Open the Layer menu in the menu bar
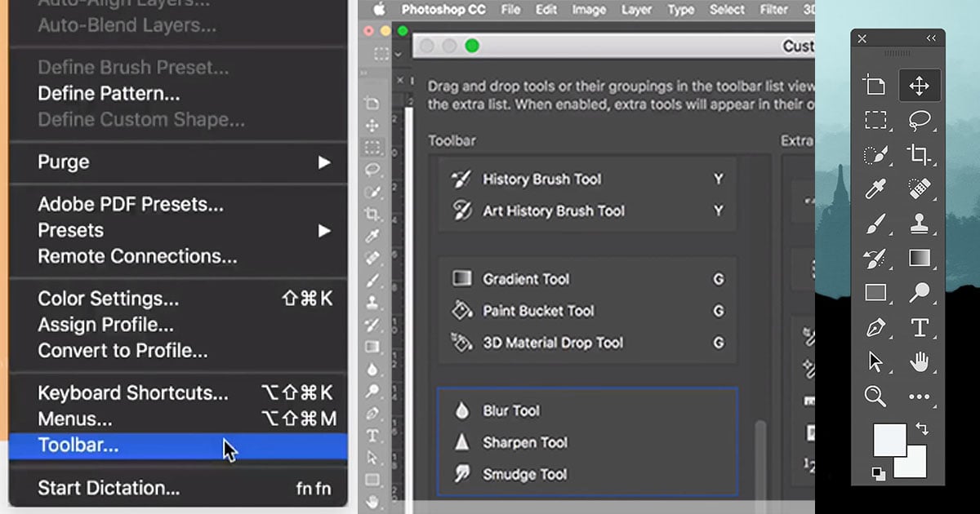 click(x=637, y=11)
